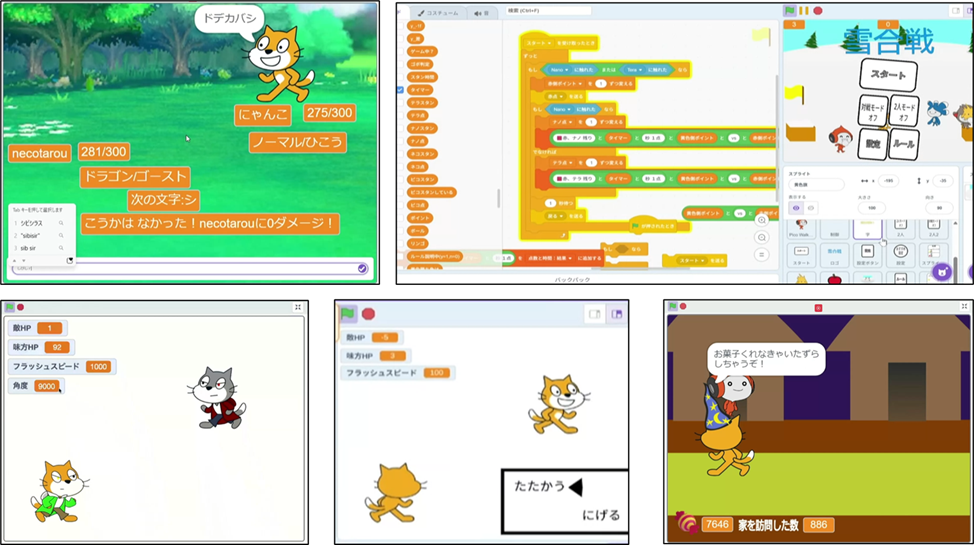This screenshot has width=974, height=545.
Task: Reset the code workspace zoom level
Action: click(762, 255)
